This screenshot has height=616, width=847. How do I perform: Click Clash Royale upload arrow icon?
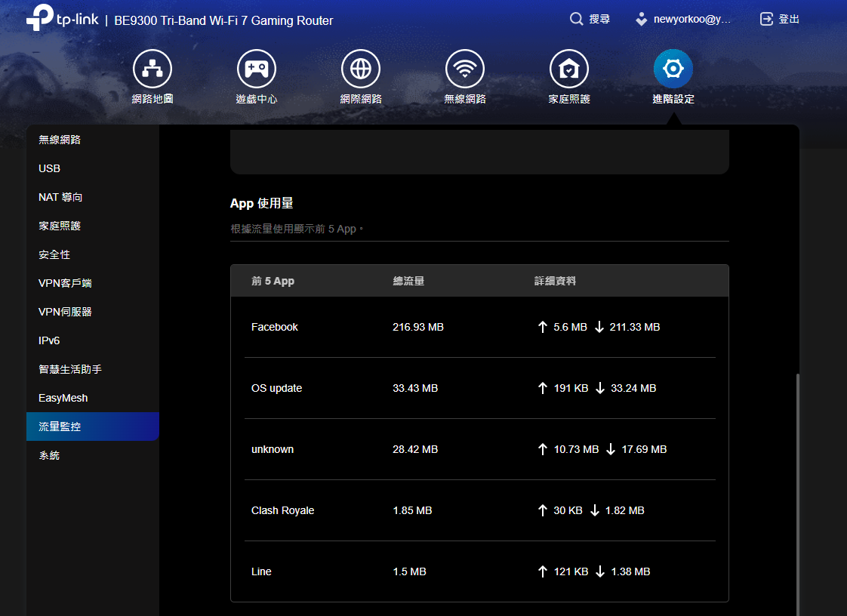click(542, 510)
